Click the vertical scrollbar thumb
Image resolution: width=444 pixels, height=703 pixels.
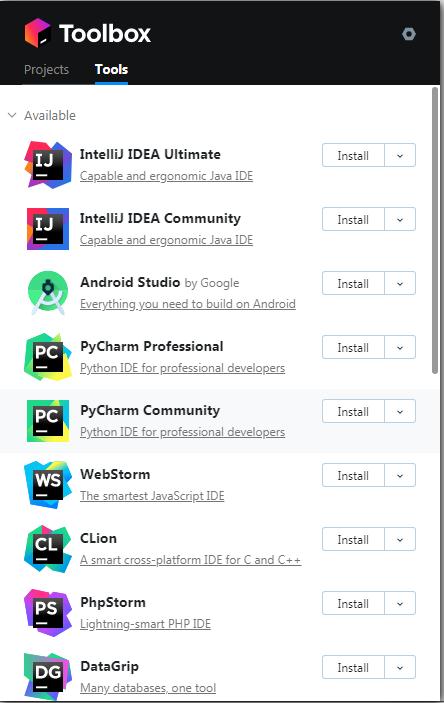click(435, 231)
